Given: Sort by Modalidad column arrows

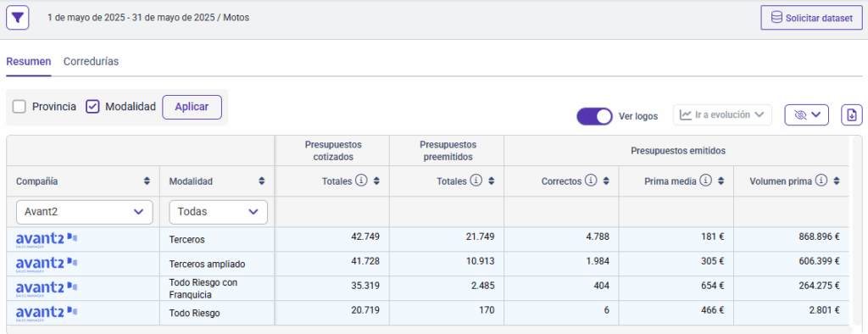Looking at the screenshot, I should [261, 181].
